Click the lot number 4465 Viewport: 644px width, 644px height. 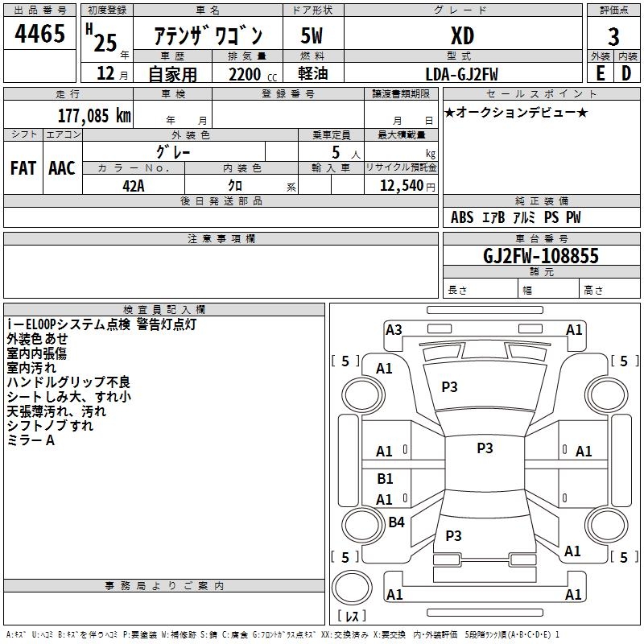point(39,33)
